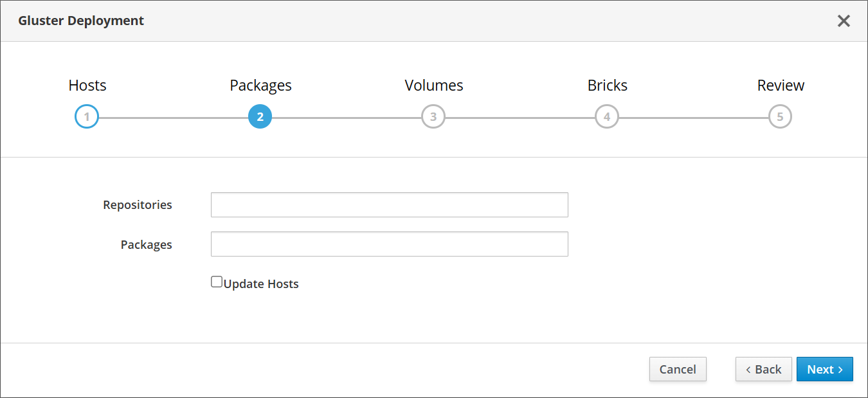This screenshot has height=398, width=868.
Task: Close the Gluster Deployment dialog
Action: click(844, 21)
